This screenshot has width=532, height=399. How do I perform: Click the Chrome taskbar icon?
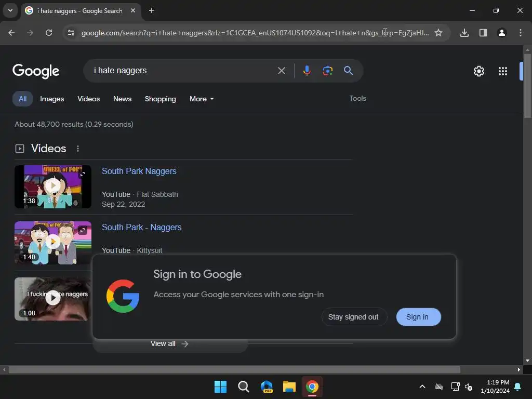click(x=312, y=387)
